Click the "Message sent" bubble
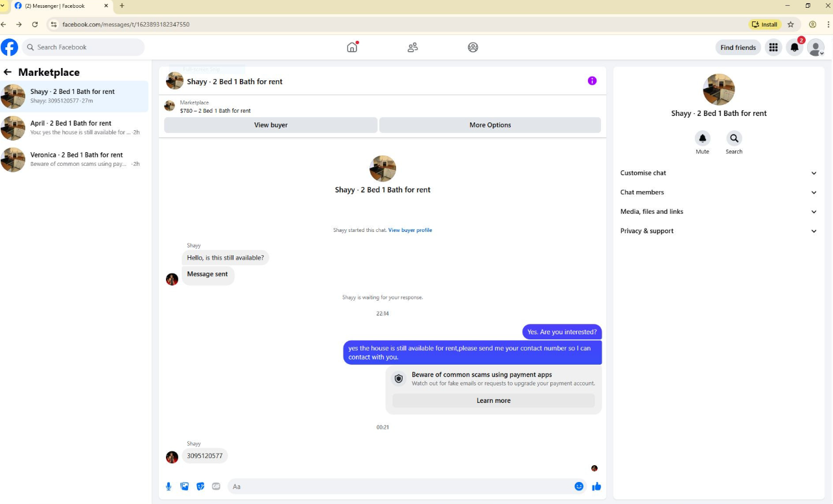 [x=207, y=275]
